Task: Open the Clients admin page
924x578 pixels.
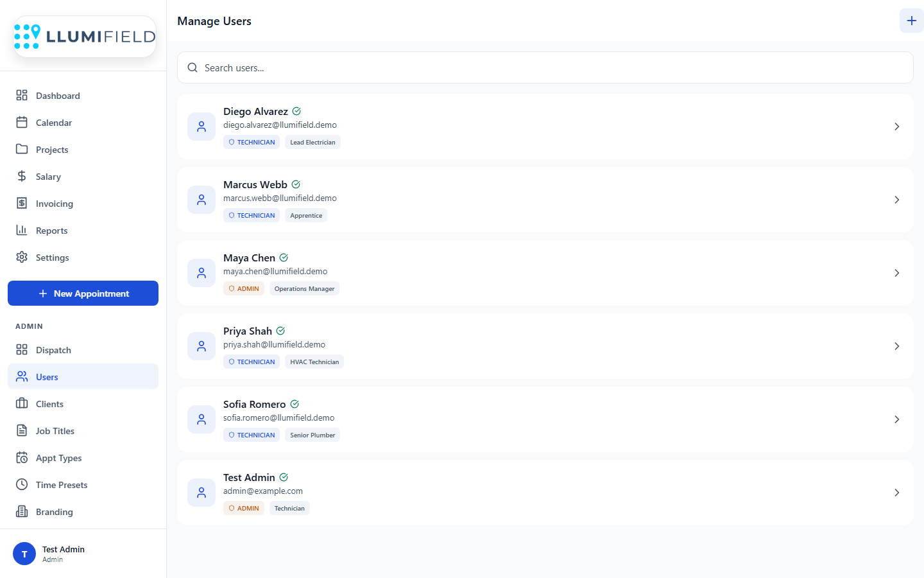Action: click(83, 404)
